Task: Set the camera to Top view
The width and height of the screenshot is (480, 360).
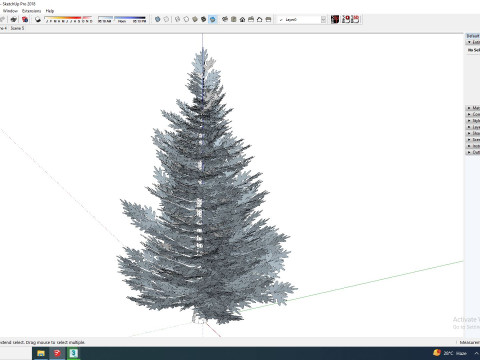Action: point(234,19)
